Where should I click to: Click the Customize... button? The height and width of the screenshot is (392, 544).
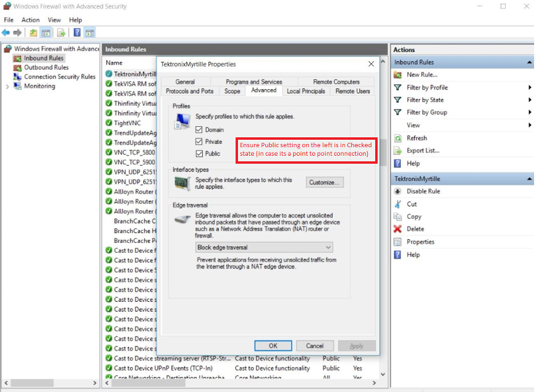[325, 182]
